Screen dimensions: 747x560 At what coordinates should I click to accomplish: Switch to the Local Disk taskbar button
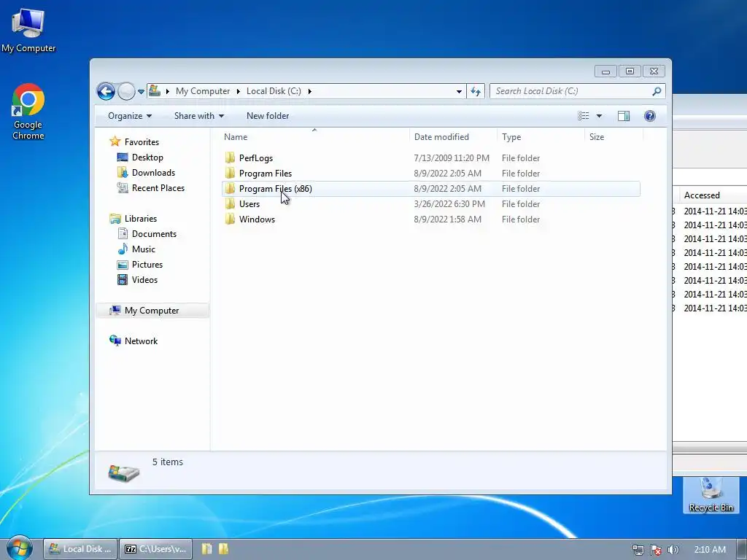tap(80, 549)
